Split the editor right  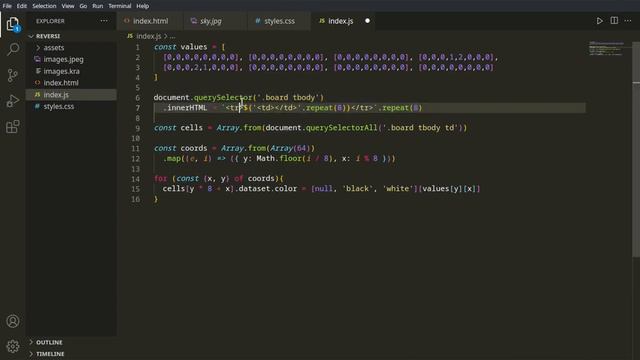(614, 21)
